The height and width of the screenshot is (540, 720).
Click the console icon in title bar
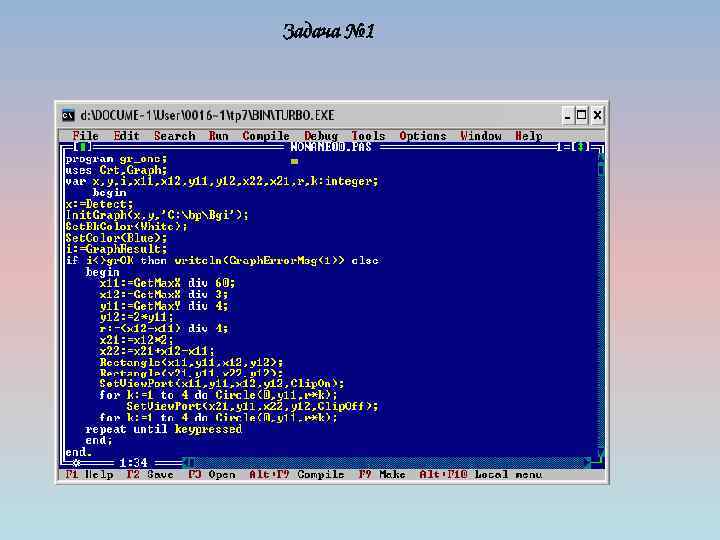(68, 115)
